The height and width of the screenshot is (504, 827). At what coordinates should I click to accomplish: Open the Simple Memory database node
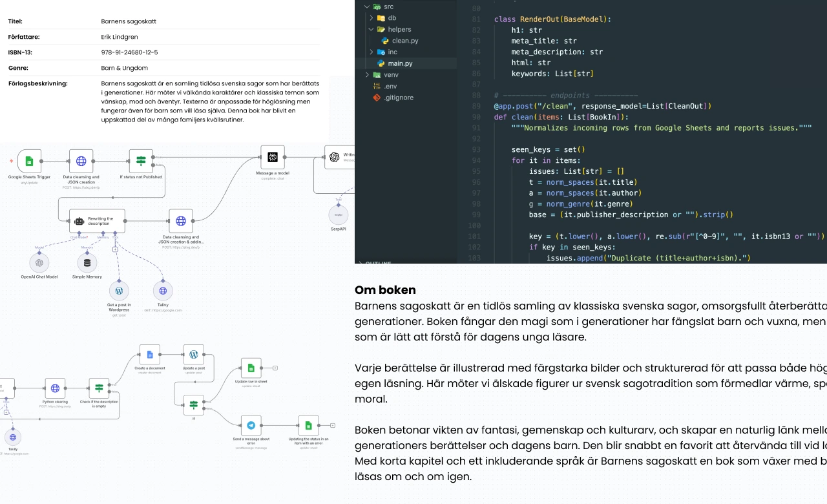87,262
